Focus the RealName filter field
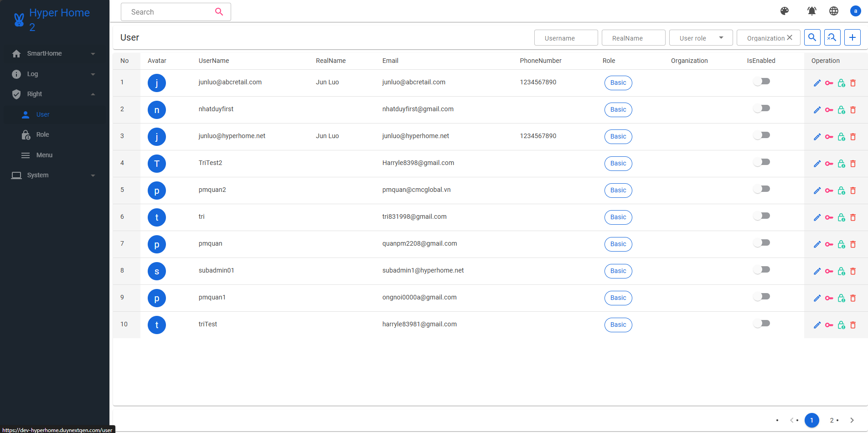The height and width of the screenshot is (433, 868). pyautogui.click(x=633, y=38)
